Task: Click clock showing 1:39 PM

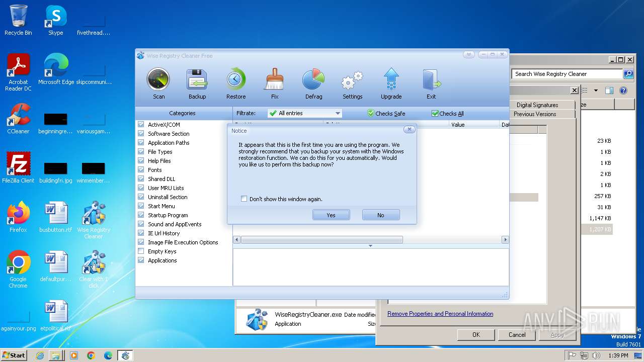Action: coord(618,355)
